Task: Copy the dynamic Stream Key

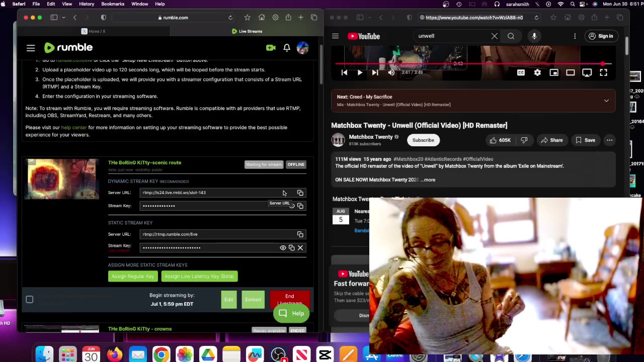Action: (300, 206)
